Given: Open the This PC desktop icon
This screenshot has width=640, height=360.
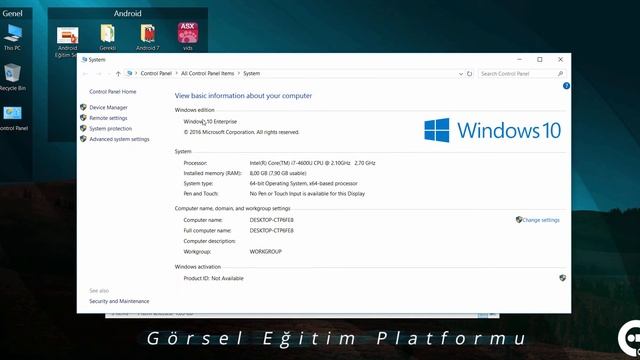Looking at the screenshot, I should 12,37.
